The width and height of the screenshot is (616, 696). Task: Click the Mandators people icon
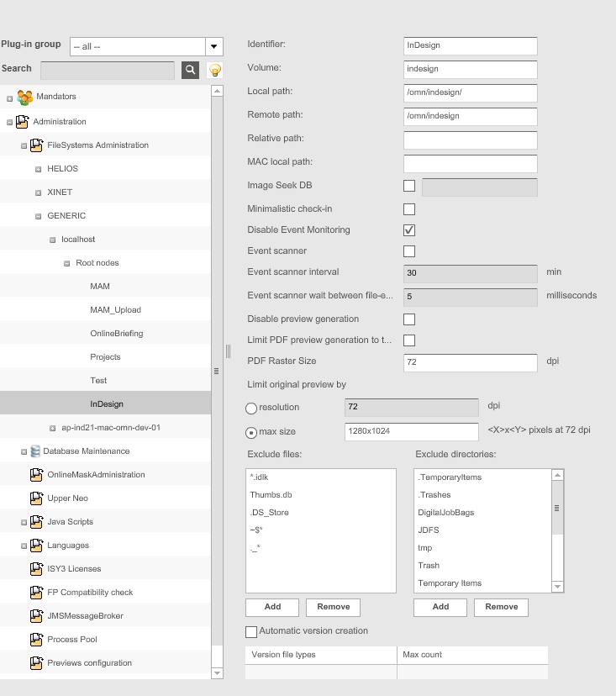[25, 98]
